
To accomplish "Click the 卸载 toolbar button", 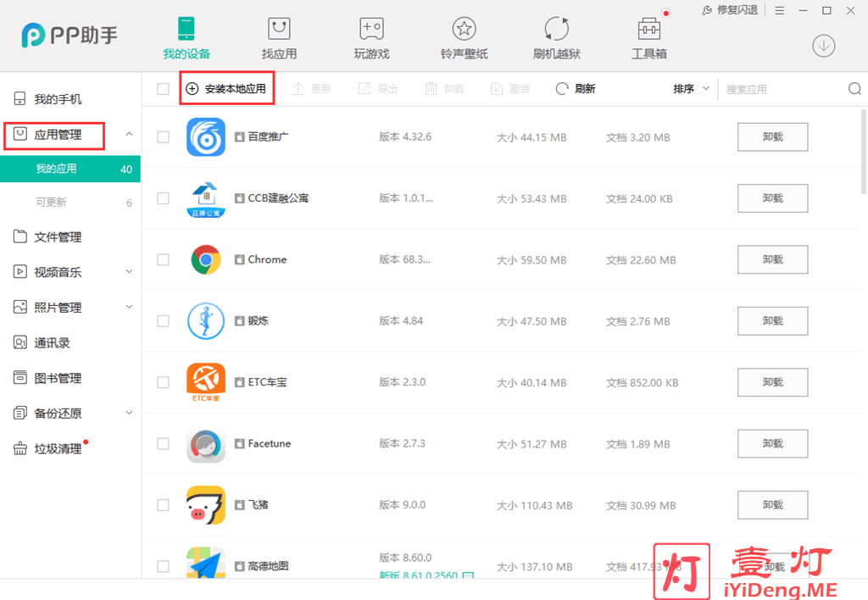I will point(444,89).
